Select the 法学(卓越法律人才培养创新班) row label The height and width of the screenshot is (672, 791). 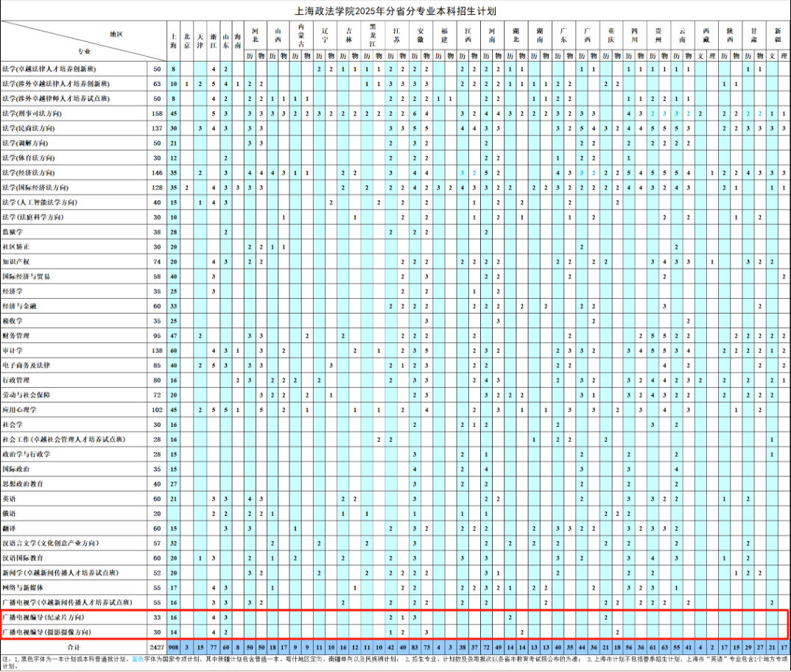click(49, 69)
